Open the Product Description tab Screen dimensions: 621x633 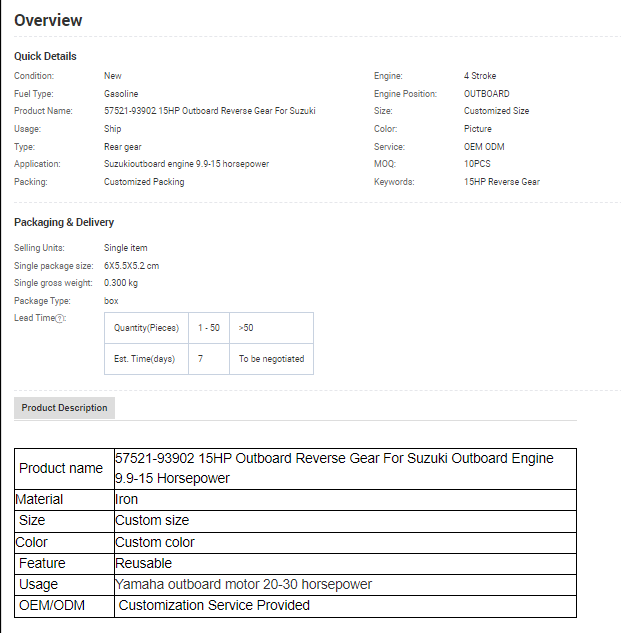64,408
